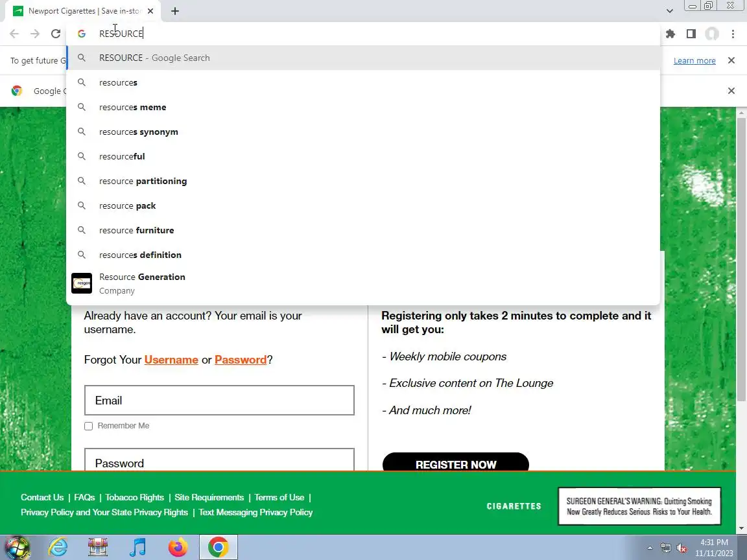The width and height of the screenshot is (747, 560).
Task: Choose the 'resource furniture' suggestion
Action: click(x=363, y=230)
